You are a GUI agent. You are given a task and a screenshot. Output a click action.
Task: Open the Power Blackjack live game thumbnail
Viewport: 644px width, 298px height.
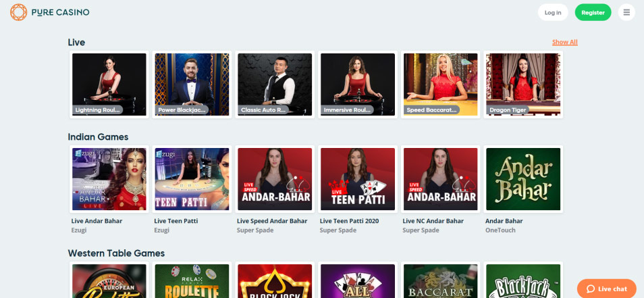(x=192, y=84)
